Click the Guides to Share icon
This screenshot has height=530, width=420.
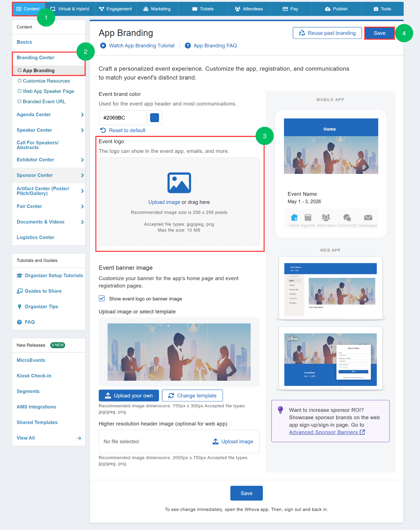[20, 291]
